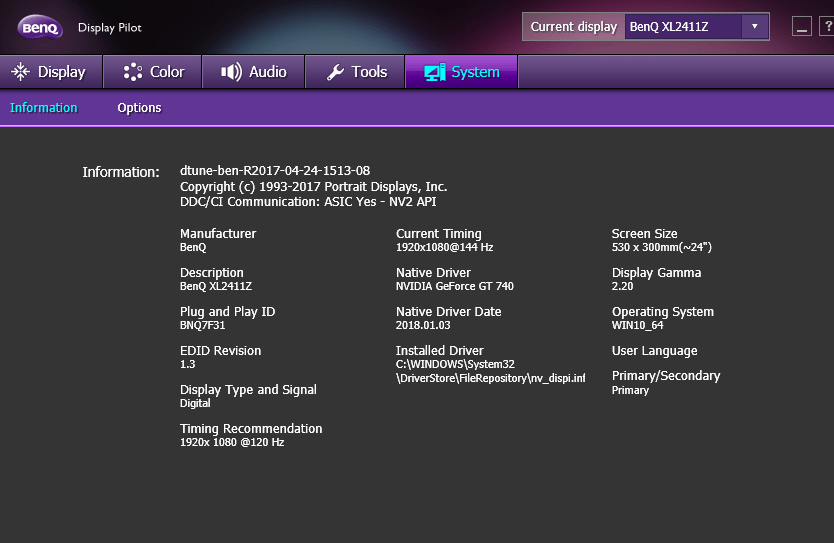Click the Manufacturer value BenQ
This screenshot has height=543, width=834.
tap(193, 247)
